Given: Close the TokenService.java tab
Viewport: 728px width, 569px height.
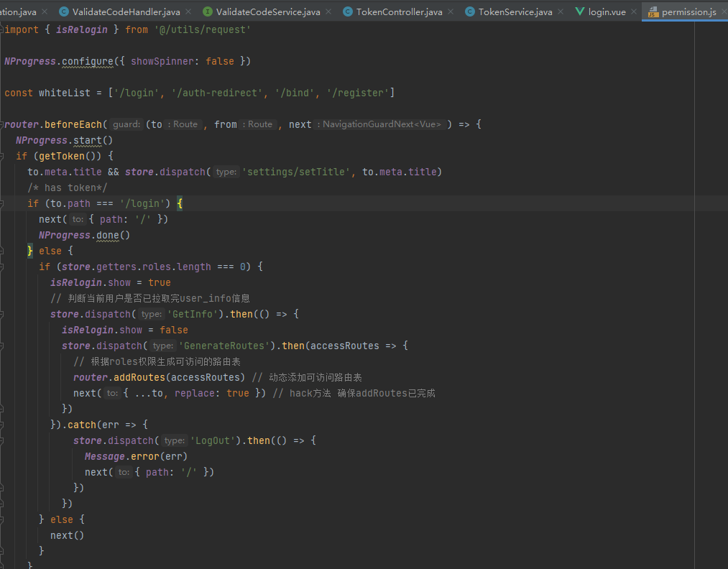Looking at the screenshot, I should [x=561, y=11].
